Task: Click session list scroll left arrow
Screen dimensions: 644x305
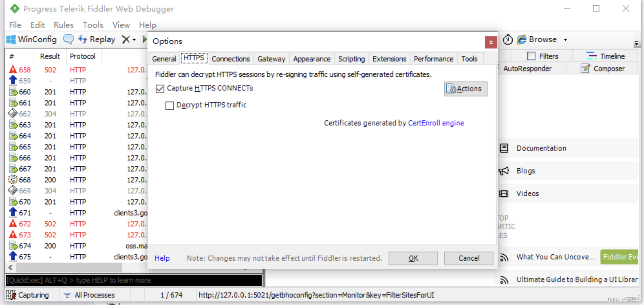Action: [11, 267]
